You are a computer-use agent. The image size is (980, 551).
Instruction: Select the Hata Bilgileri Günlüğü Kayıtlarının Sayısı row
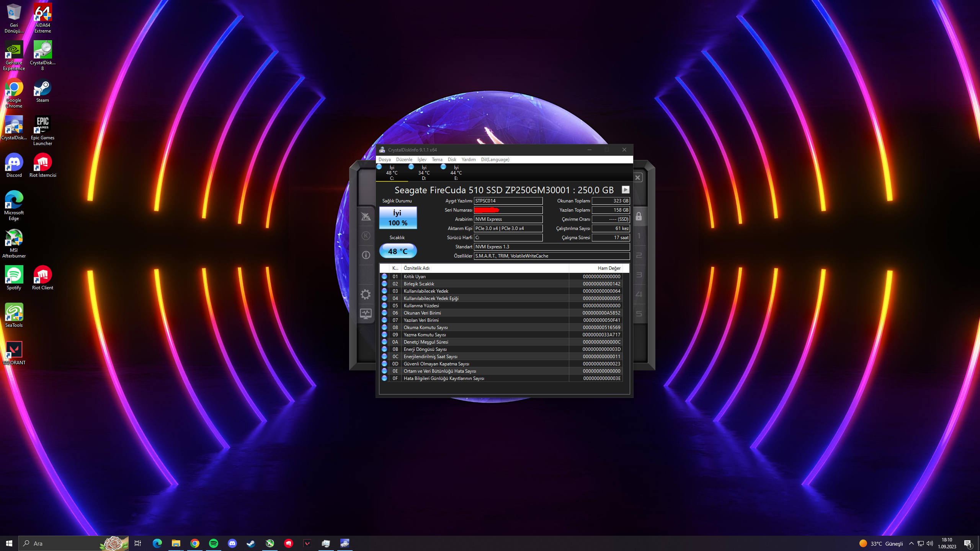pos(501,378)
